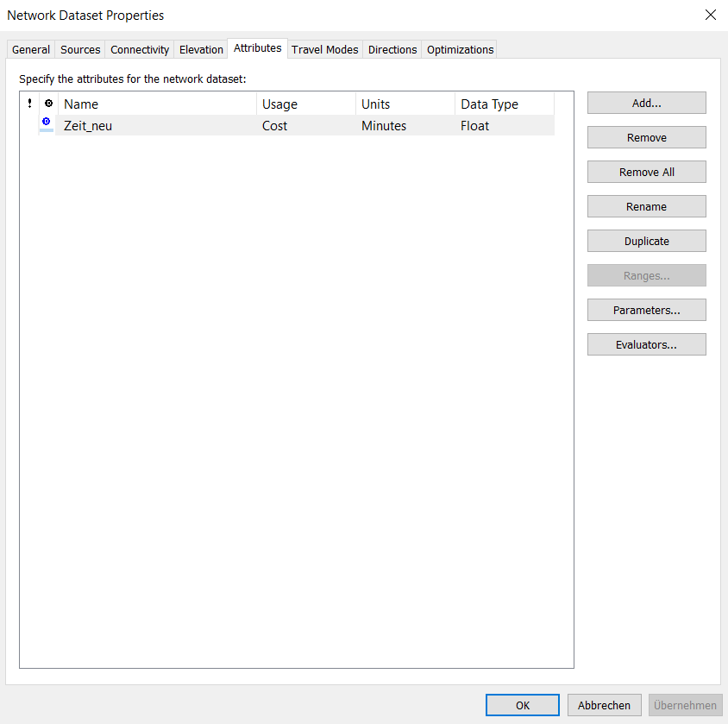Open the Sources tab
The height and width of the screenshot is (724, 728).
pos(80,49)
